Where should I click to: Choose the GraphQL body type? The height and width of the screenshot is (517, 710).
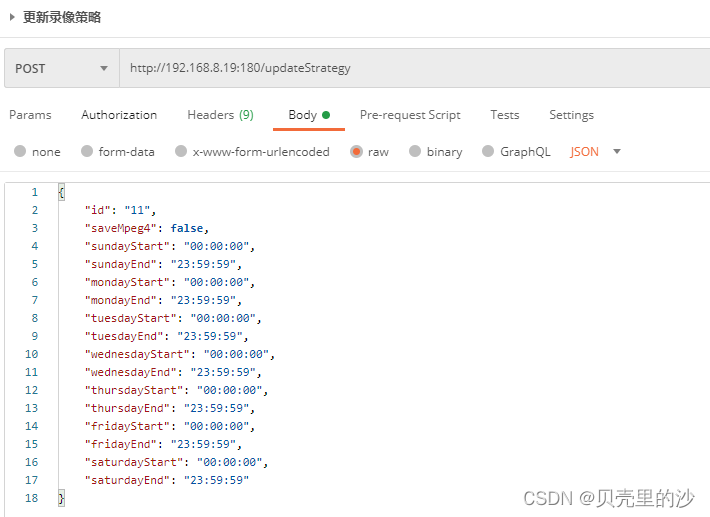488,151
